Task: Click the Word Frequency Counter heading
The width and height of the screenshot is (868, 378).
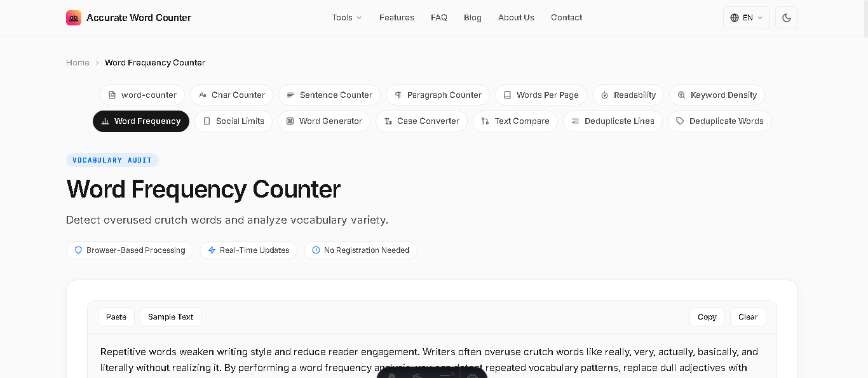Action: click(x=203, y=189)
